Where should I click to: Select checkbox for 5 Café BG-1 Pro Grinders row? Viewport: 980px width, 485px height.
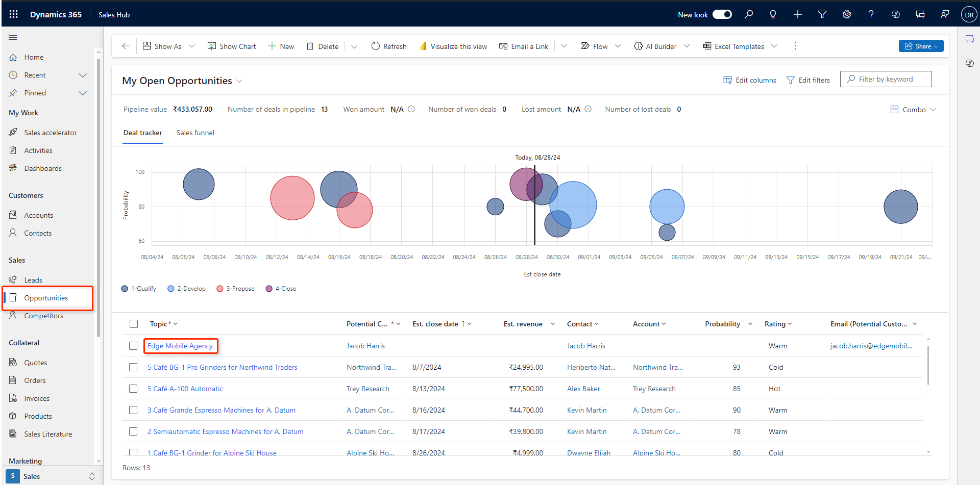click(x=133, y=367)
